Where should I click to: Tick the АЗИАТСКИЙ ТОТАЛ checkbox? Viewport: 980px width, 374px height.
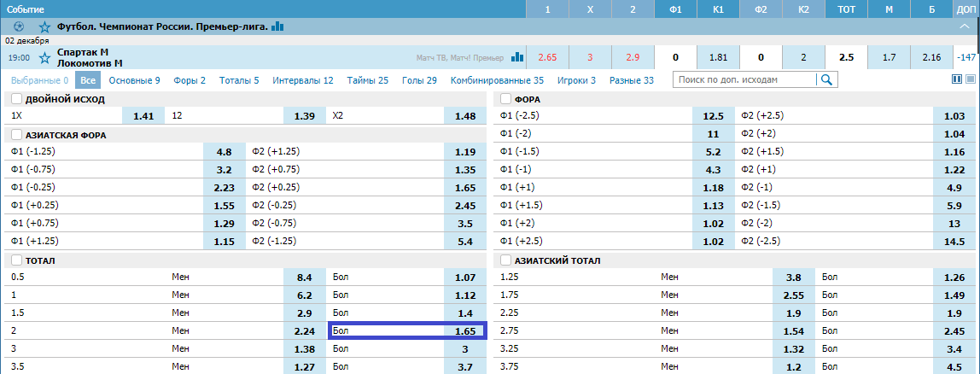pos(505,260)
